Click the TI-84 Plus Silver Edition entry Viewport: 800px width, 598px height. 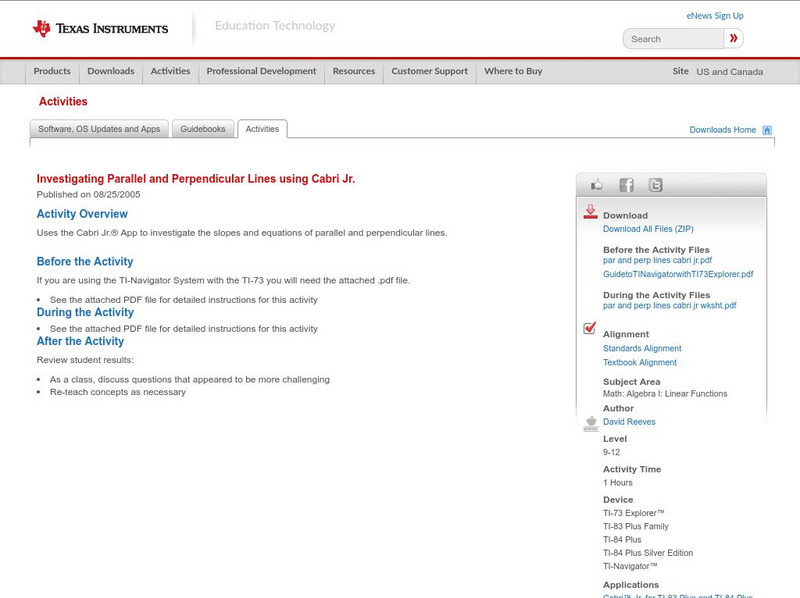648,553
